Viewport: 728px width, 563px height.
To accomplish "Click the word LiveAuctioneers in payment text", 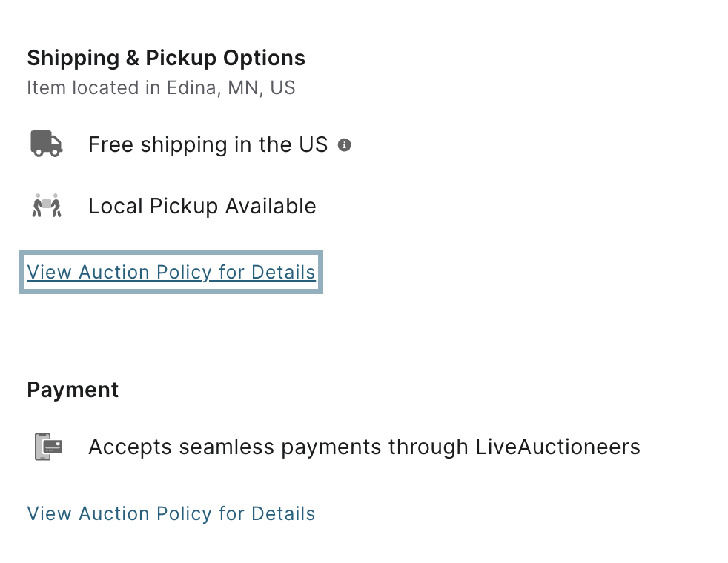I will coord(557,447).
